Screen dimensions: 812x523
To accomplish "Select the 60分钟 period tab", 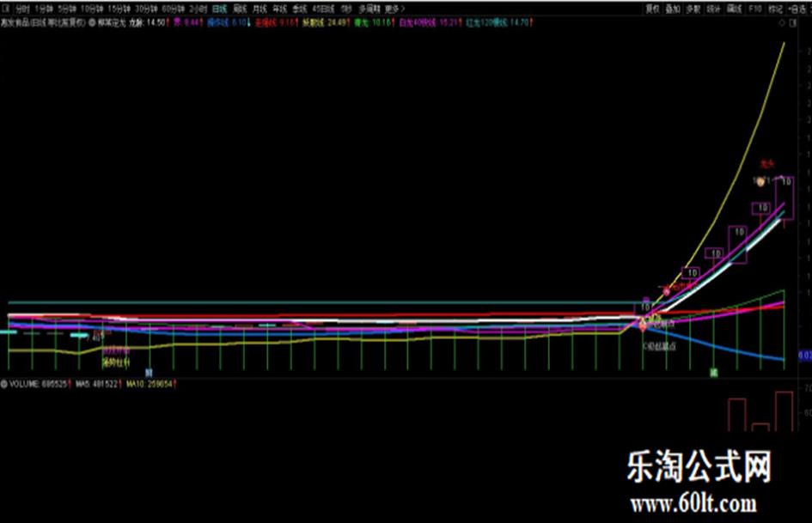I will click(173, 9).
